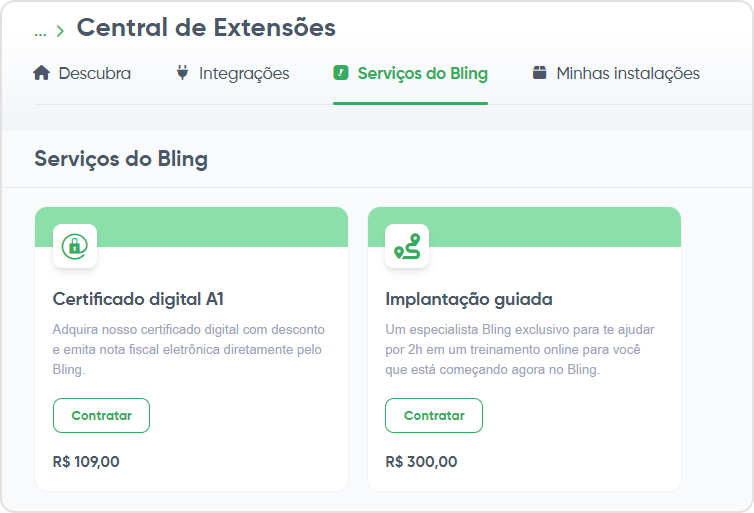Click the padlock certificate icon
Image resolution: width=754 pixels, height=513 pixels.
(75, 246)
